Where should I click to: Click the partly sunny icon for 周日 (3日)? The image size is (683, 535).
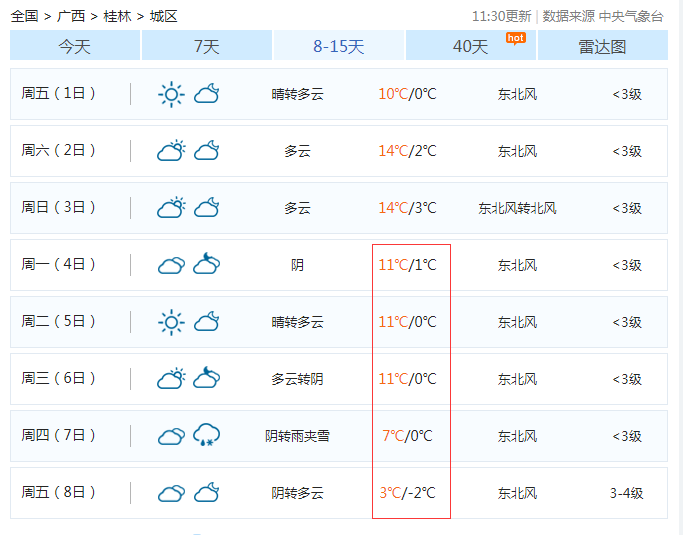(172, 208)
